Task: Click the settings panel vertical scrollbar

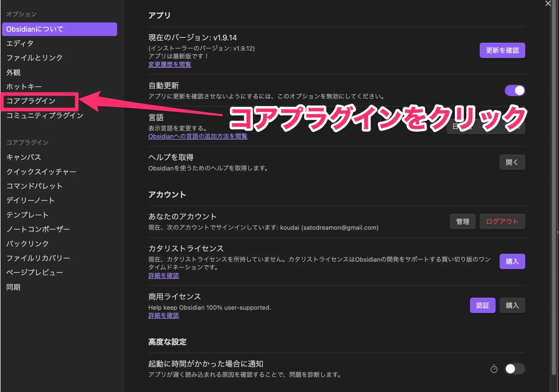Action: [554, 188]
